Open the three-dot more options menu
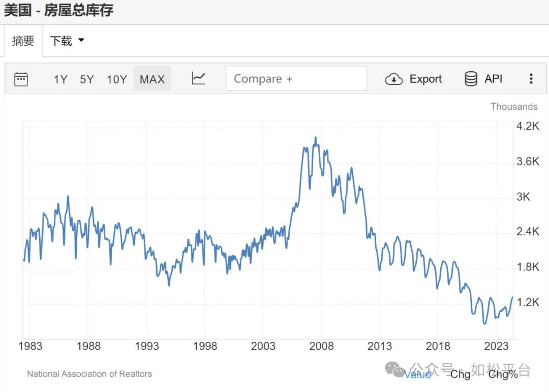549x392 pixels. [x=531, y=79]
